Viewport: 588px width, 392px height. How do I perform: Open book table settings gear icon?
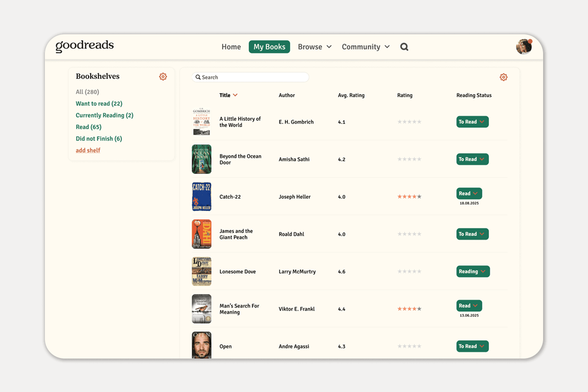503,77
